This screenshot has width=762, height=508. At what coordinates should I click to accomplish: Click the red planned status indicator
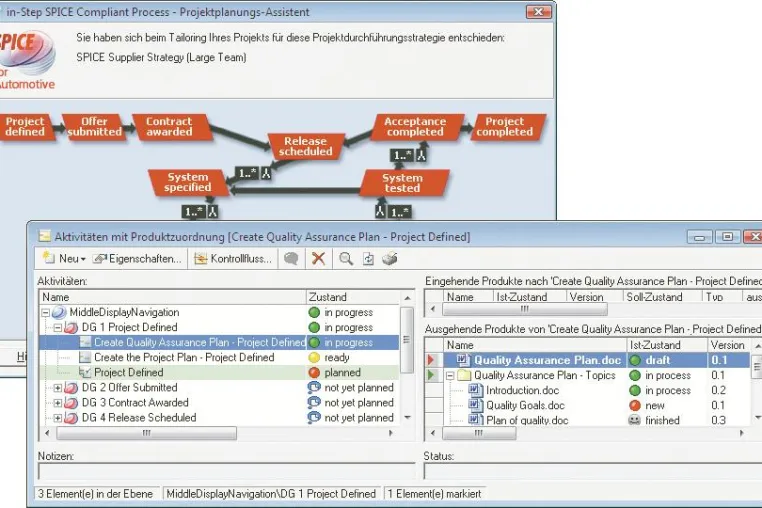coord(314,372)
